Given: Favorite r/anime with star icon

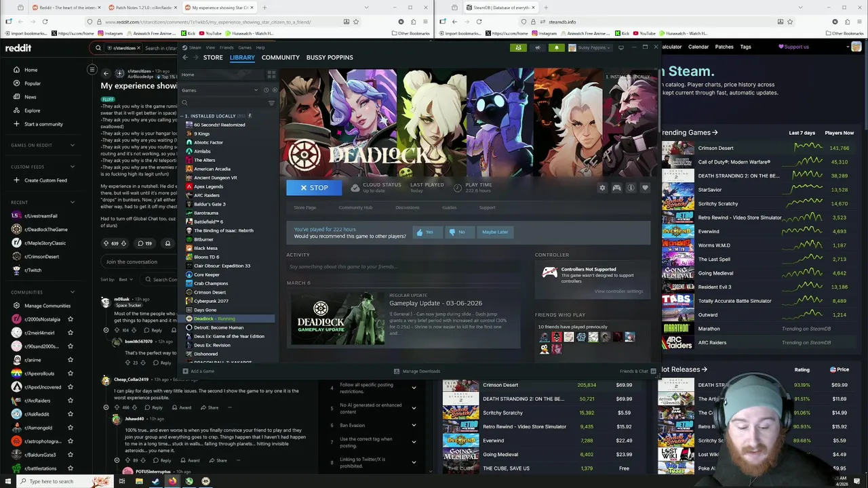Looking at the screenshot, I should 71,360.
